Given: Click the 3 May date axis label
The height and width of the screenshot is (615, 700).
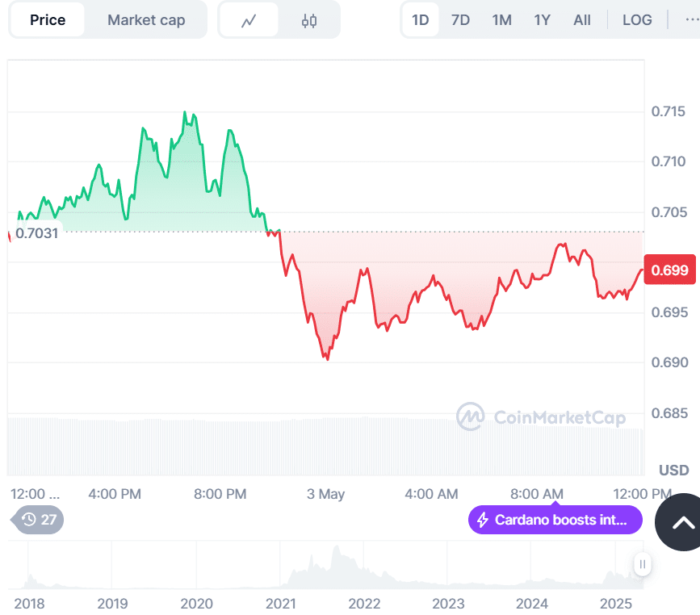Looking at the screenshot, I should point(325,494).
